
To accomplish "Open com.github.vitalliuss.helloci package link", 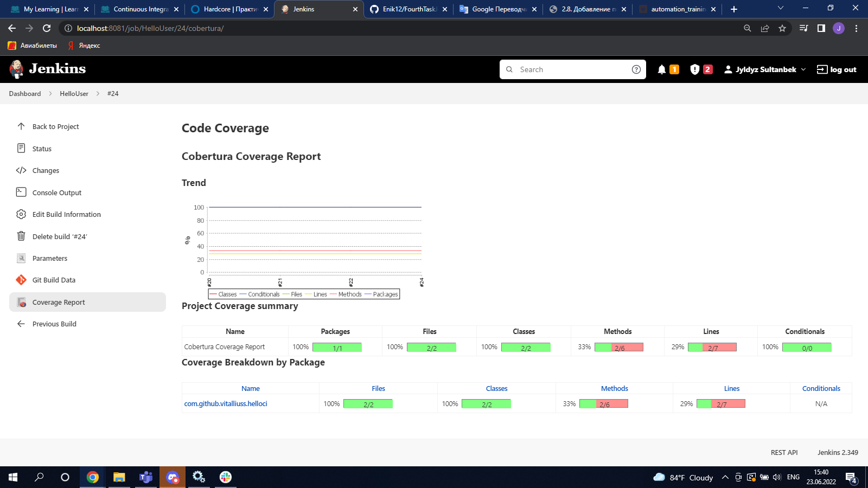I will [226, 404].
